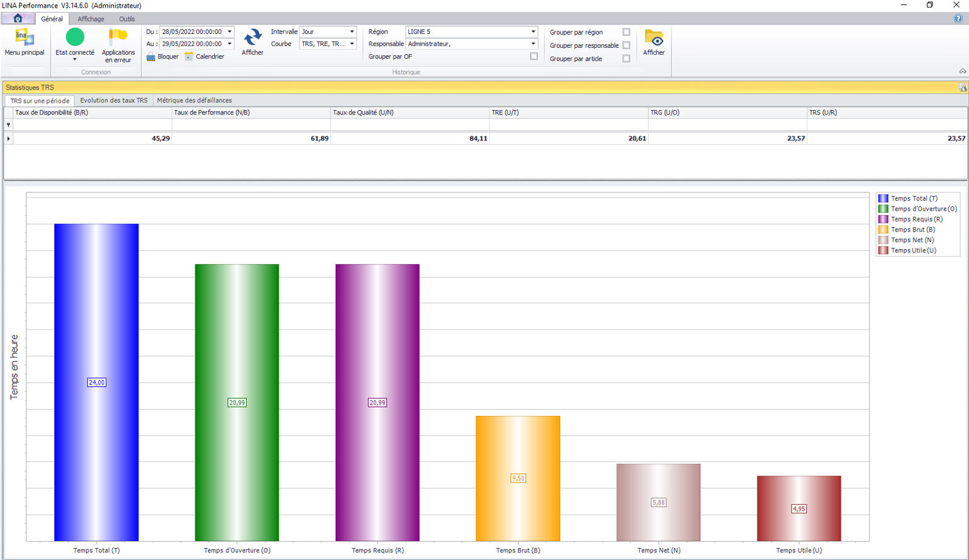The image size is (969, 560).
Task: Expand the Intervalle Jour dropdown
Action: click(x=352, y=31)
